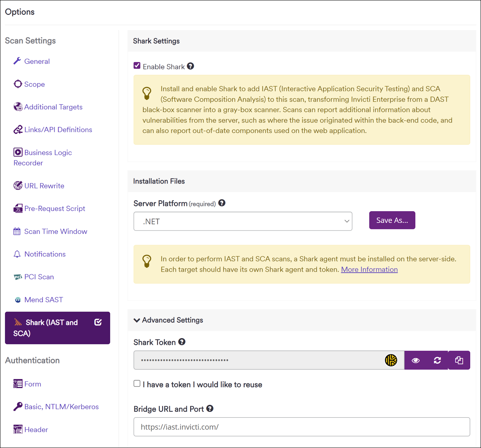Go to the Notifications settings page
This screenshot has width=481, height=448.
click(x=45, y=254)
